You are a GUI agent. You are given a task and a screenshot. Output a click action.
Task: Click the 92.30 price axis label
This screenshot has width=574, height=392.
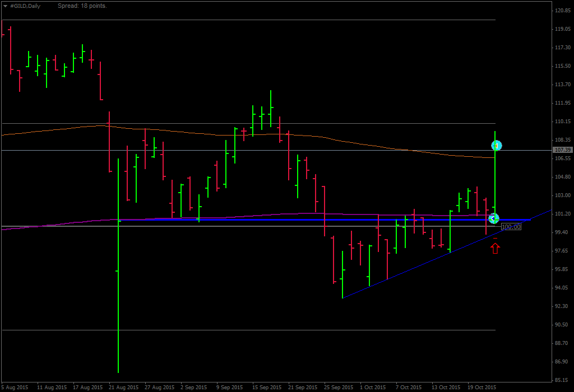[x=562, y=306]
